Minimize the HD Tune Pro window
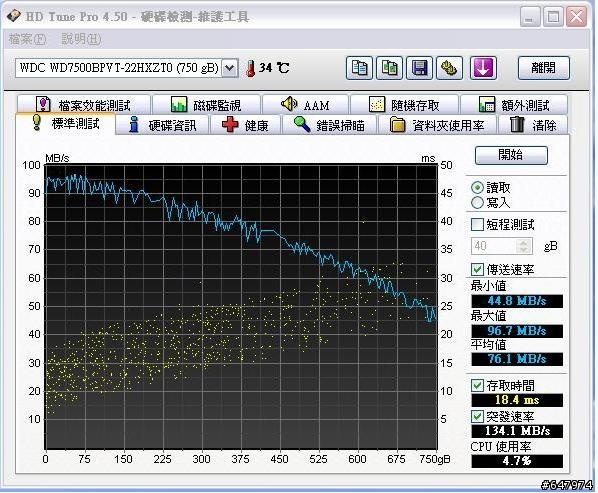The width and height of the screenshot is (598, 493). tap(530, 17)
